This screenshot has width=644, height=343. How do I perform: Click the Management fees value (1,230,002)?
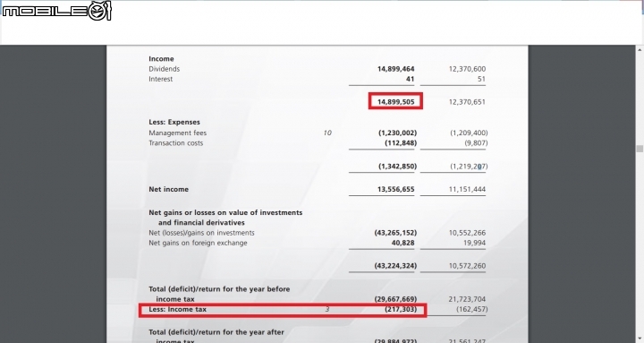(397, 133)
